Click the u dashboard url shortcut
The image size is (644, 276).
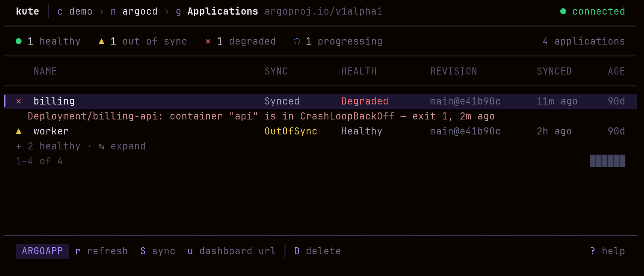click(x=232, y=251)
